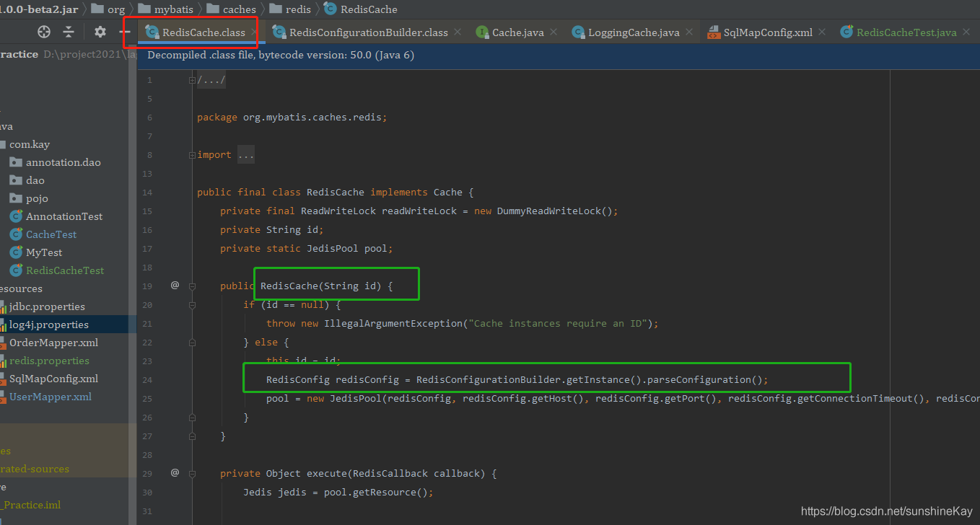Viewport: 980px width, 525px height.
Task: Click 'RedisCache' in the breadcrumb path
Action: 369,9
